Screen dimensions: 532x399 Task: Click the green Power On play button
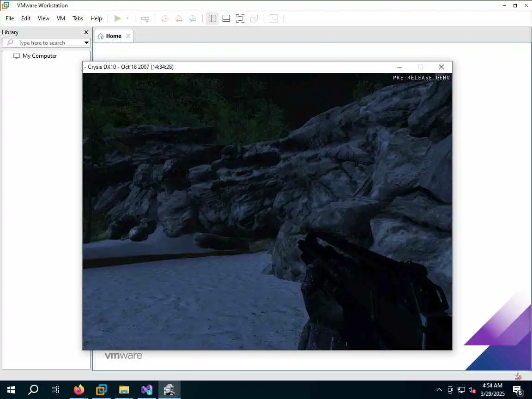pos(117,18)
